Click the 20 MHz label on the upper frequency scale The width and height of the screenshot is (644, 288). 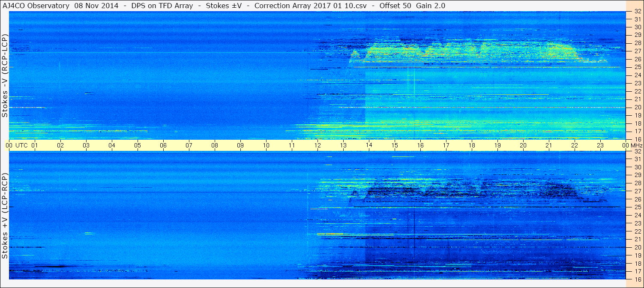637,107
